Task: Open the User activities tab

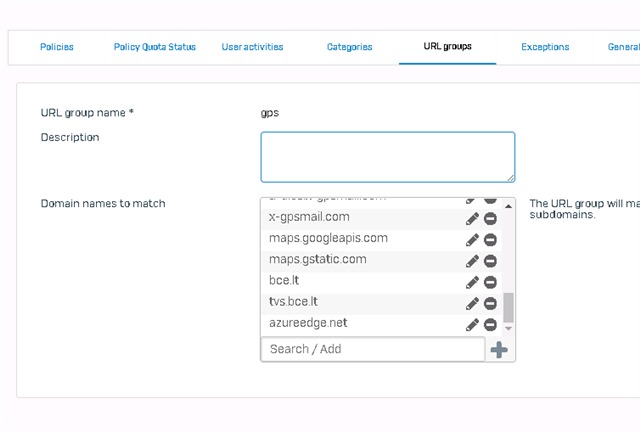Action: (252, 47)
